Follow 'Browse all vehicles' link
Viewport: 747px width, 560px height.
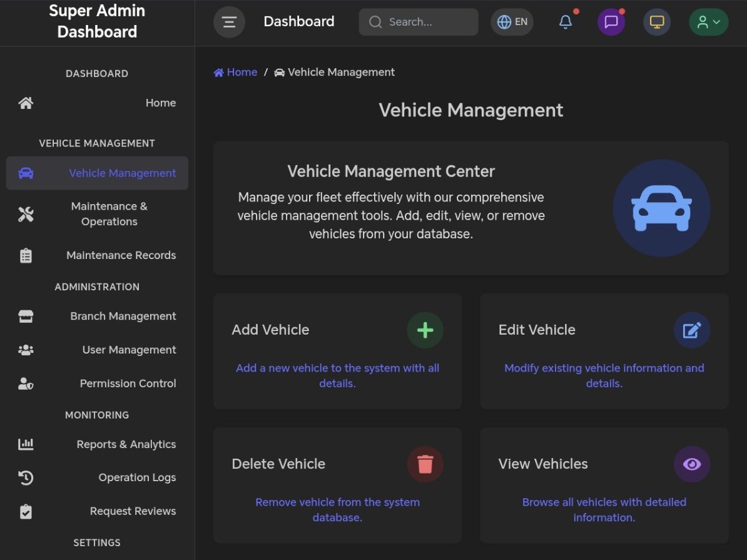coord(604,509)
